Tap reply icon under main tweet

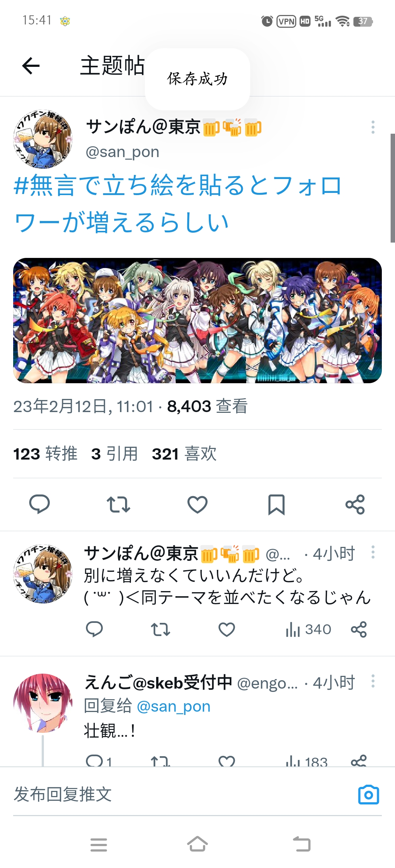click(39, 505)
